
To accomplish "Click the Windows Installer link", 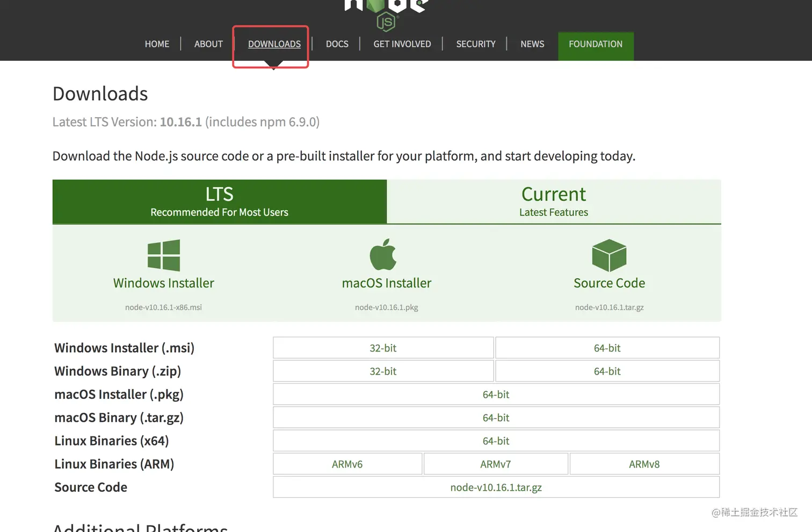I will tap(164, 283).
